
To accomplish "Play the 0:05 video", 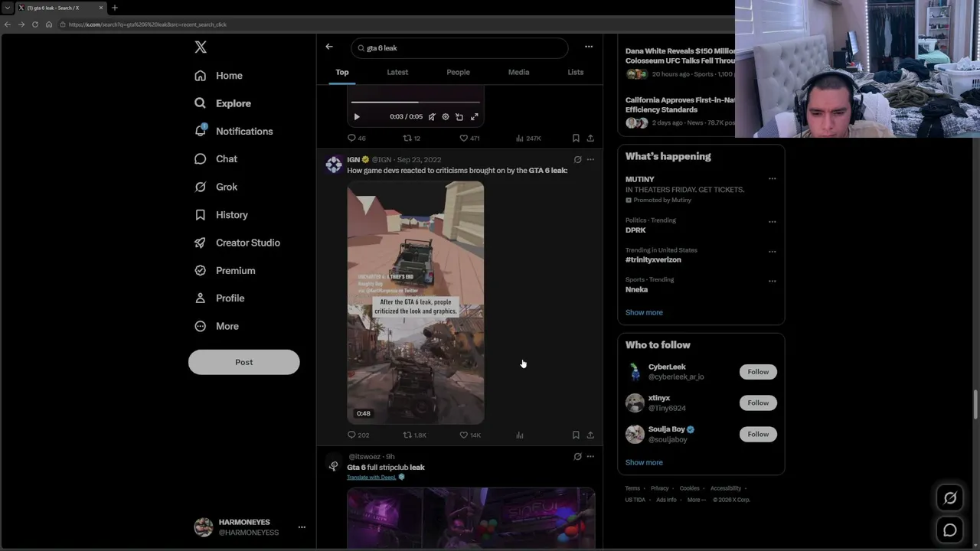I will tap(357, 117).
